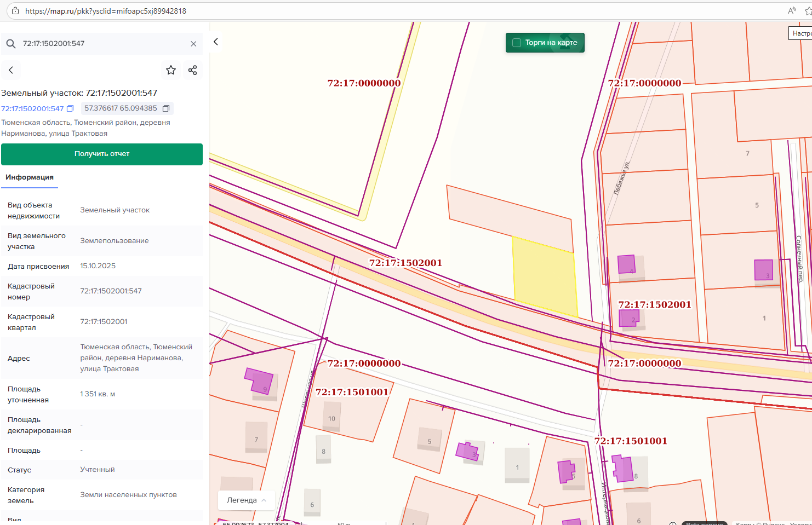Enable the Торги на карте checkbox
Screen dimensions: 812x525
(517, 43)
